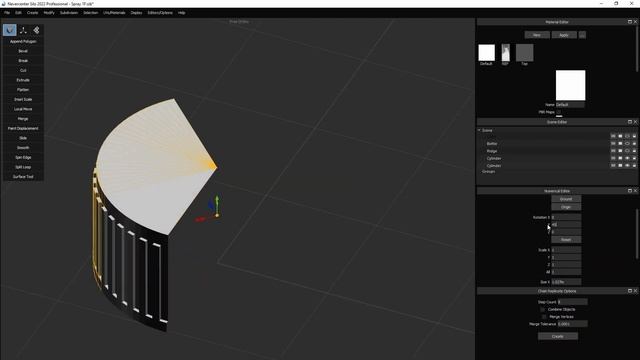The height and width of the screenshot is (360, 640).
Task: Open the Help menu
Action: 182,13
